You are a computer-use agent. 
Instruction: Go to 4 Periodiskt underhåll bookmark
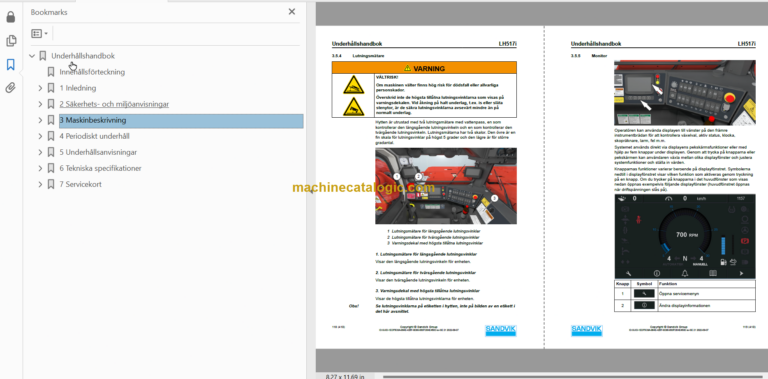point(95,137)
